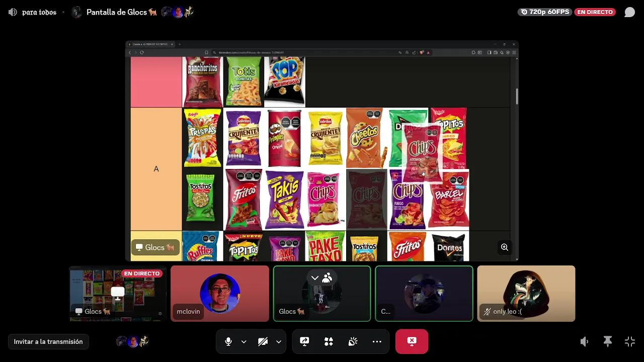Click the POP Karameladas bag
Viewport: 644px width, 362px height.
[x=285, y=81]
